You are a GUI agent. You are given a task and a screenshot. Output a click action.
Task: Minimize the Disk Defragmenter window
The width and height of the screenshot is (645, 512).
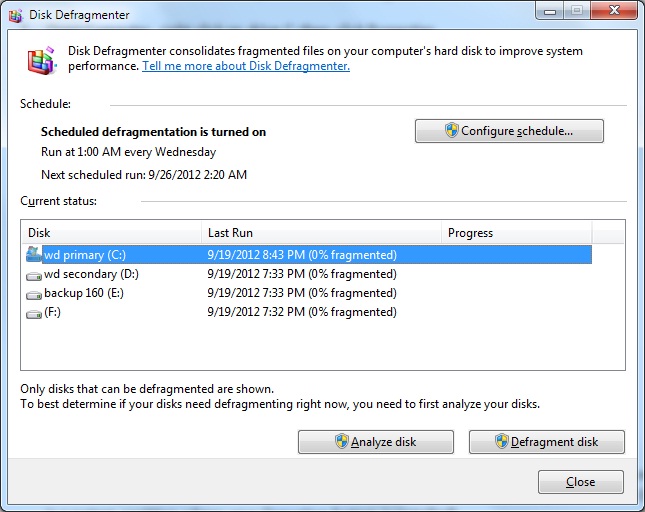tap(550, 10)
